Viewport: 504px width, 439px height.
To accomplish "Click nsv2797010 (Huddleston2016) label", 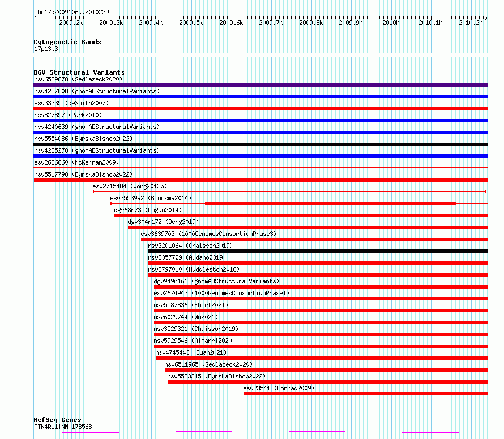I will tap(194, 269).
